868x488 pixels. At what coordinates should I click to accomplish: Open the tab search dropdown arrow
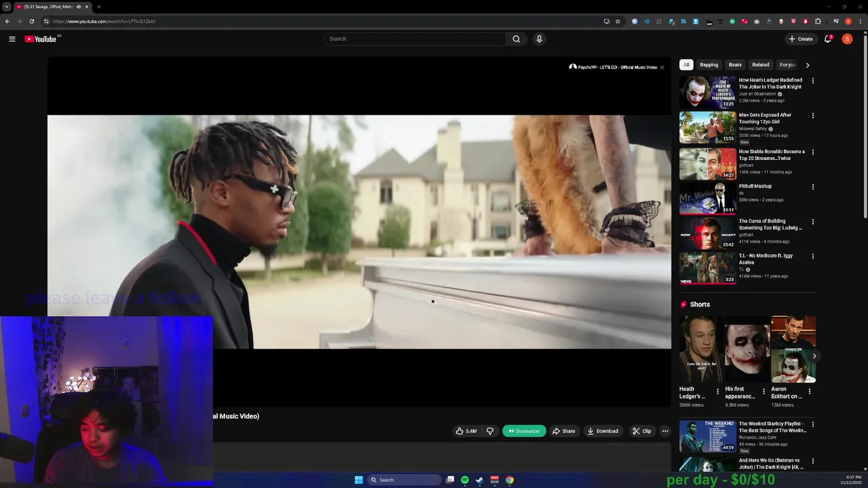(x=6, y=7)
